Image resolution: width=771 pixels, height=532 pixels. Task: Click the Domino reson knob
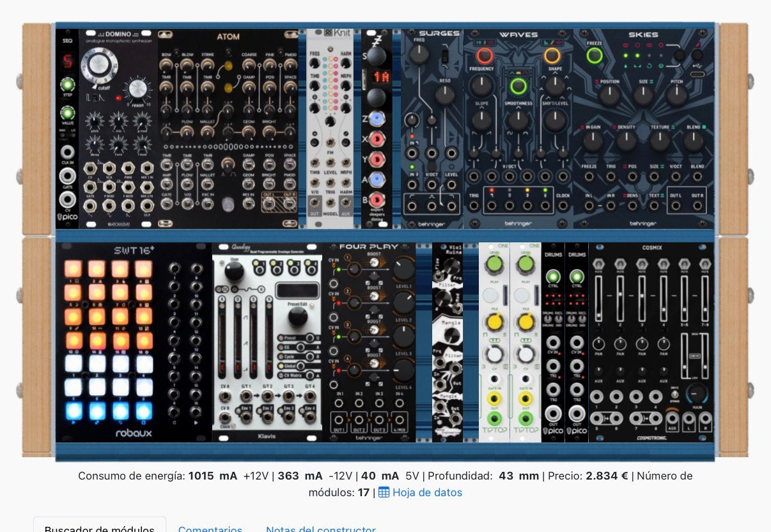tap(136, 90)
